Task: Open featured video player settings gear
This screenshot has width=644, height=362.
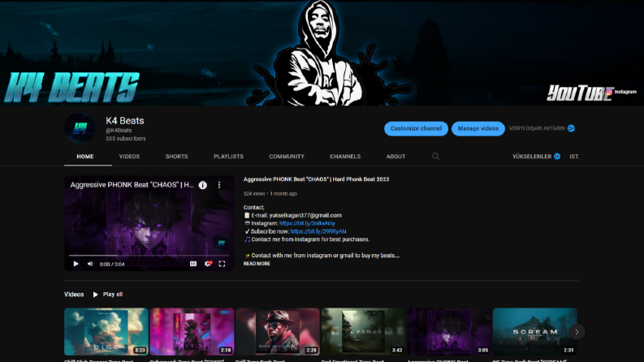Action: [208, 264]
